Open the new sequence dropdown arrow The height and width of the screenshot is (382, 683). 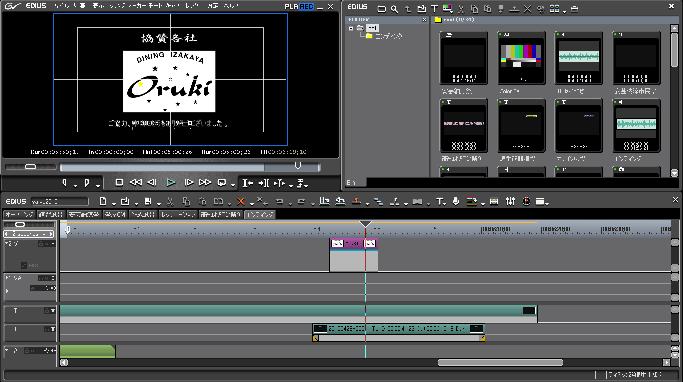(x=114, y=203)
